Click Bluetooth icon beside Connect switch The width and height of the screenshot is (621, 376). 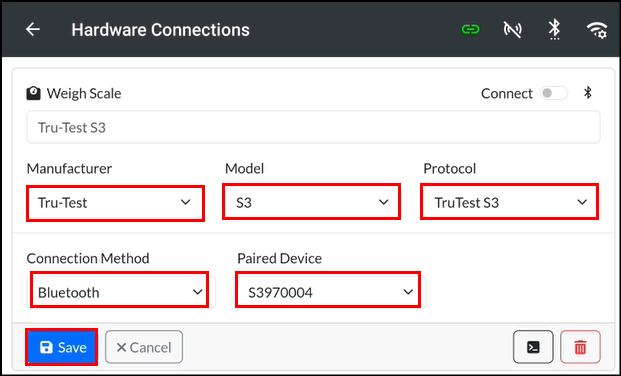point(588,93)
